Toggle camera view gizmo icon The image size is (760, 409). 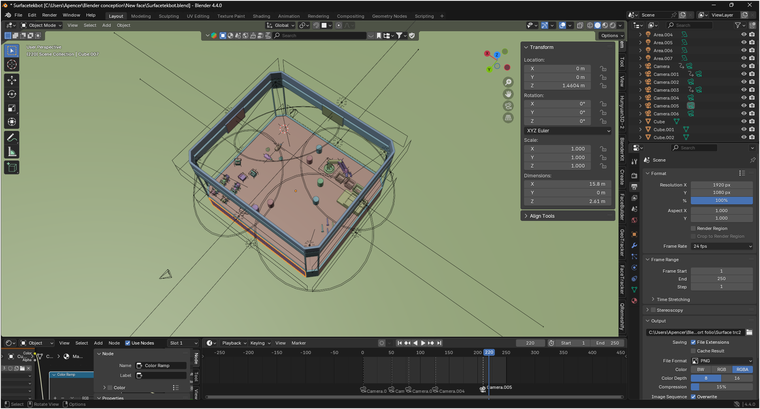[508, 106]
